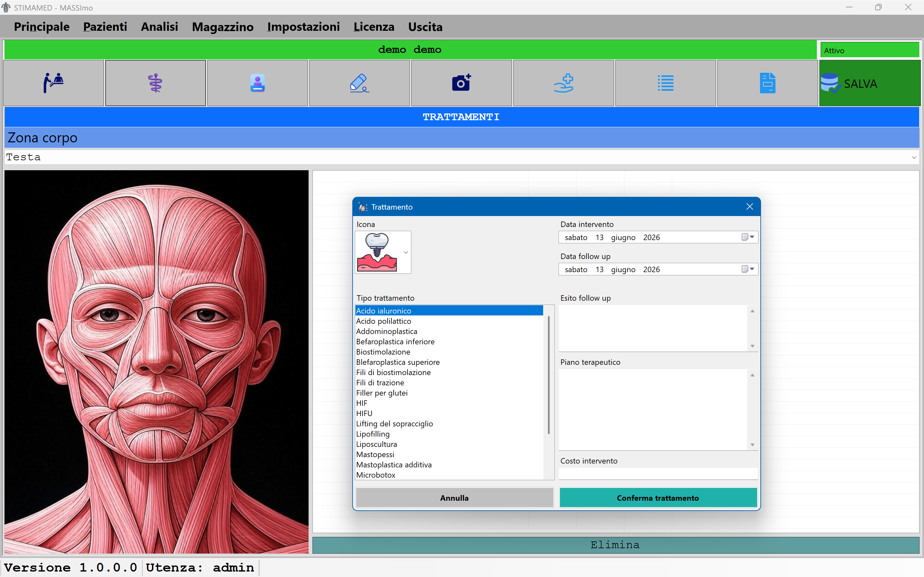Image resolution: width=924 pixels, height=577 pixels.
Task: Save record with SALVA button
Action: [x=870, y=83]
